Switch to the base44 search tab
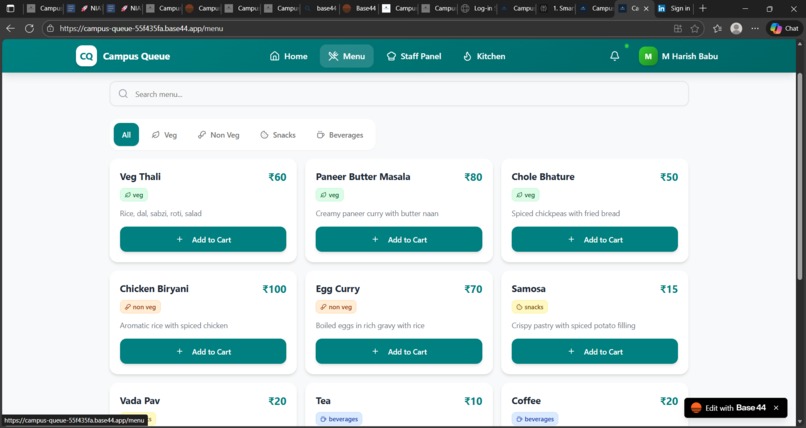Screen dimensions: 806x428 tap(320, 9)
